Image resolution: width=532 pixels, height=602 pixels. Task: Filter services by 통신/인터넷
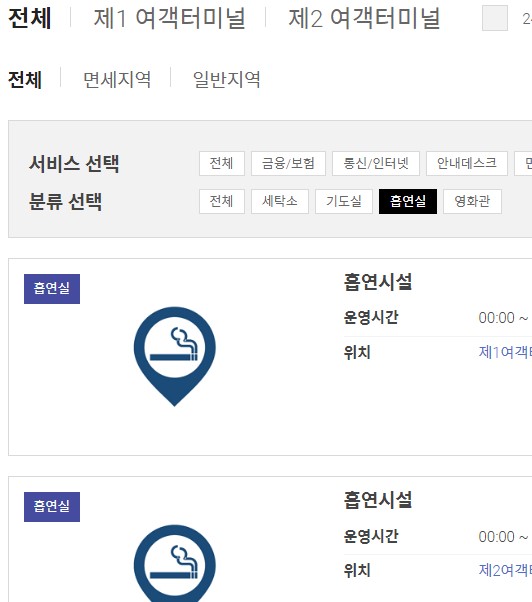376,164
